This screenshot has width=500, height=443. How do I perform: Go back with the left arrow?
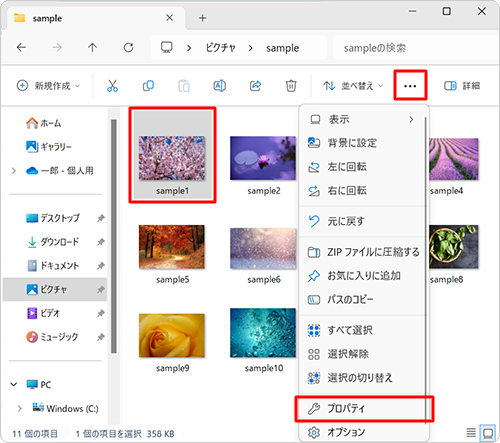(21, 48)
